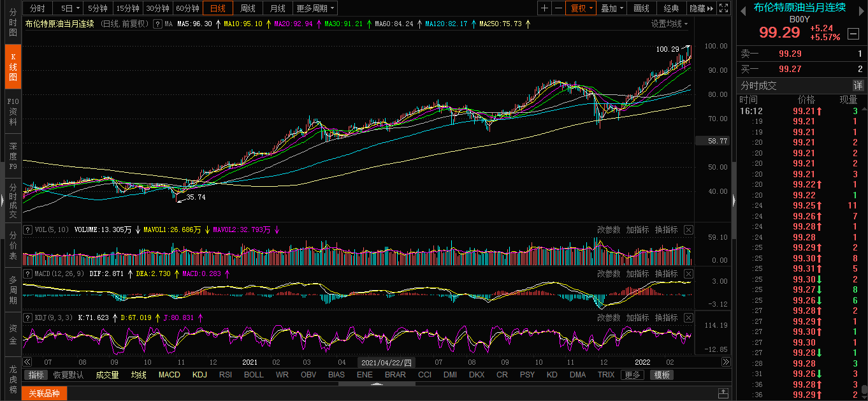Close the MACD indicator panel
This screenshot has width=868, height=401.
[x=688, y=273]
